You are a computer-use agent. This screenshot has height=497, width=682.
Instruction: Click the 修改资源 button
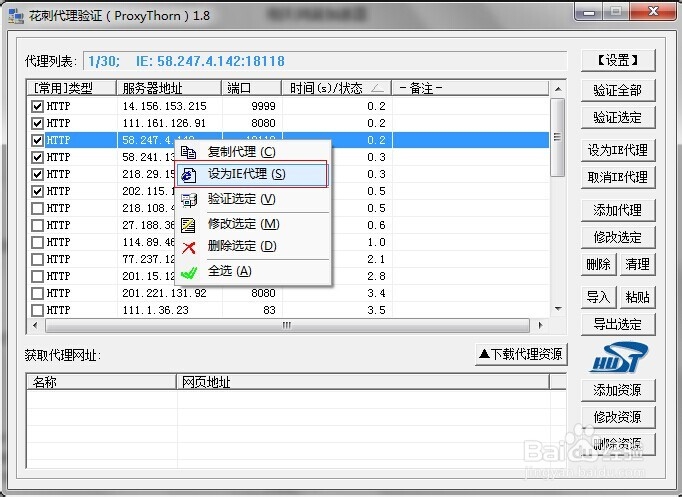coord(618,417)
